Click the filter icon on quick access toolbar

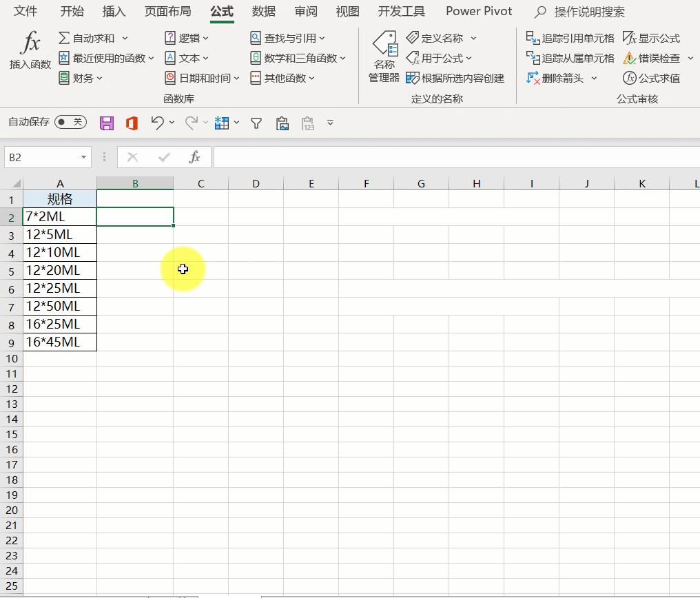pyautogui.click(x=256, y=123)
